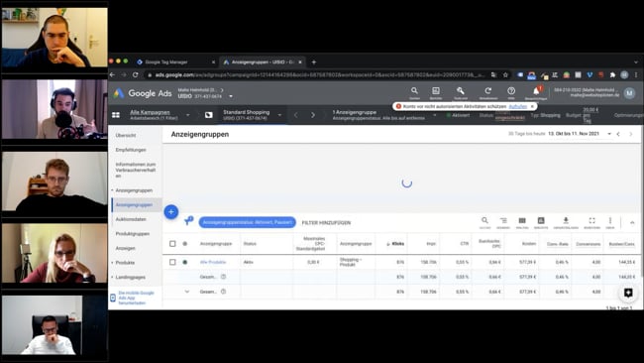Image resolution: width=644 pixels, height=363 pixels.
Task: Expand table to fullscreen
Action: click(x=591, y=221)
